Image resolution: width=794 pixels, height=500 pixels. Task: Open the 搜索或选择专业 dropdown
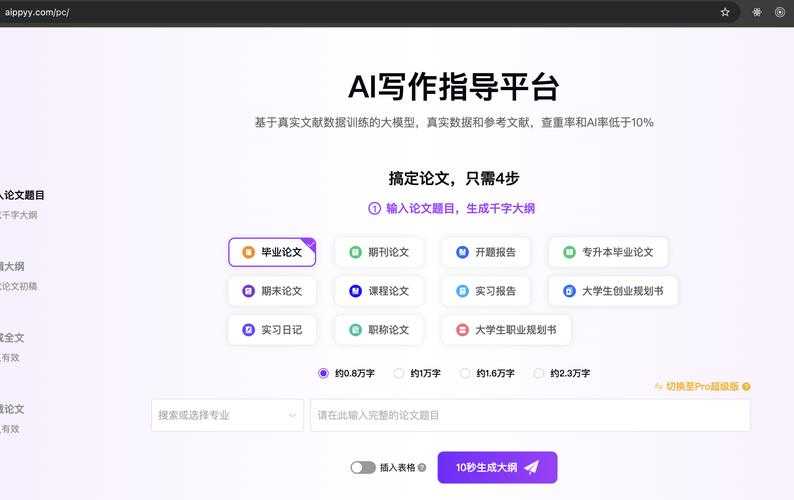point(227,415)
